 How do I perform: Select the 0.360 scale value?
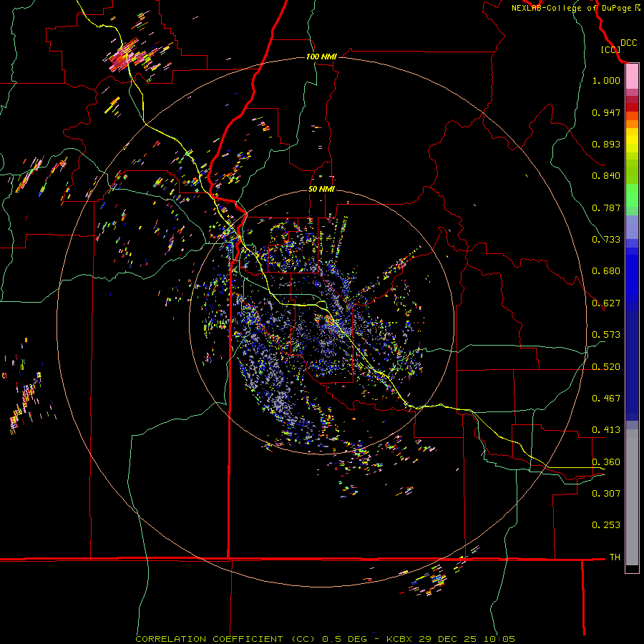click(x=606, y=462)
